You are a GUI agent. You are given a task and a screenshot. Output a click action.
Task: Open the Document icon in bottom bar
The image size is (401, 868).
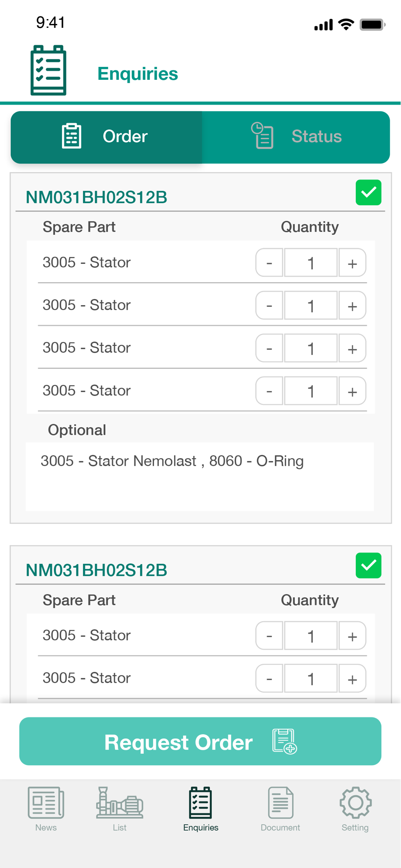coord(280,802)
